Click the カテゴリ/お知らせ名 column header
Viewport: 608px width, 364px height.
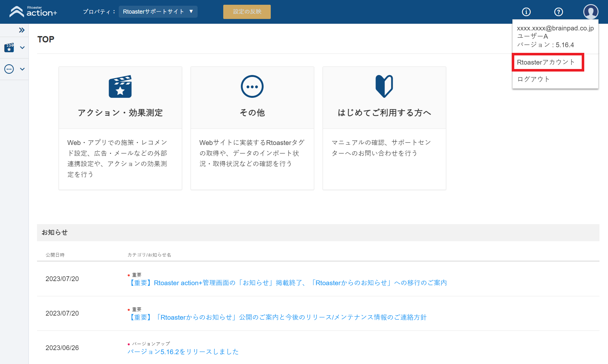pos(149,255)
